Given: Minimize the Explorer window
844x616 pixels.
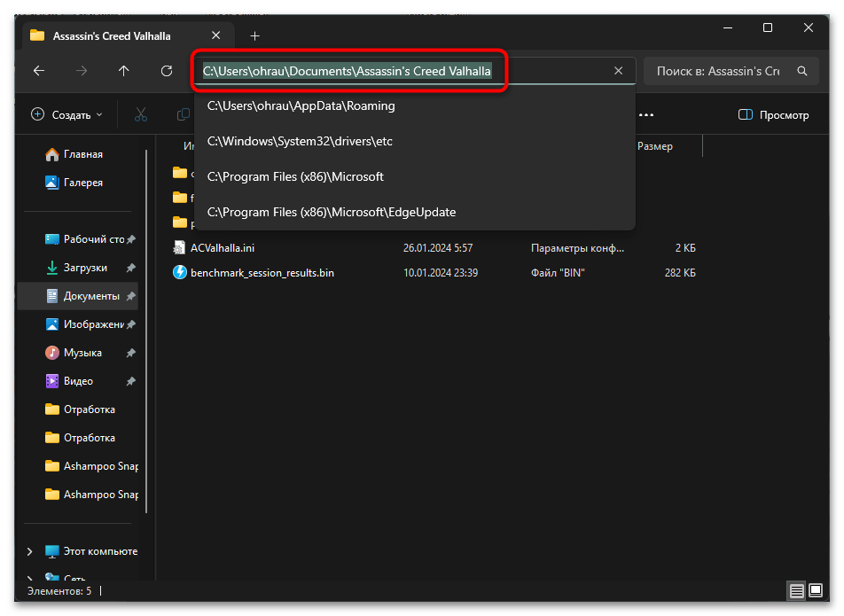Looking at the screenshot, I should [728, 27].
